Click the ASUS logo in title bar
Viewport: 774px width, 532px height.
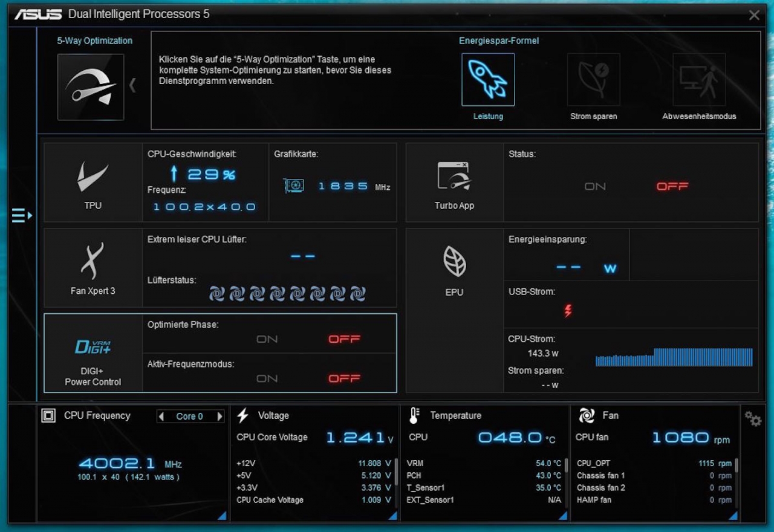coord(37,14)
